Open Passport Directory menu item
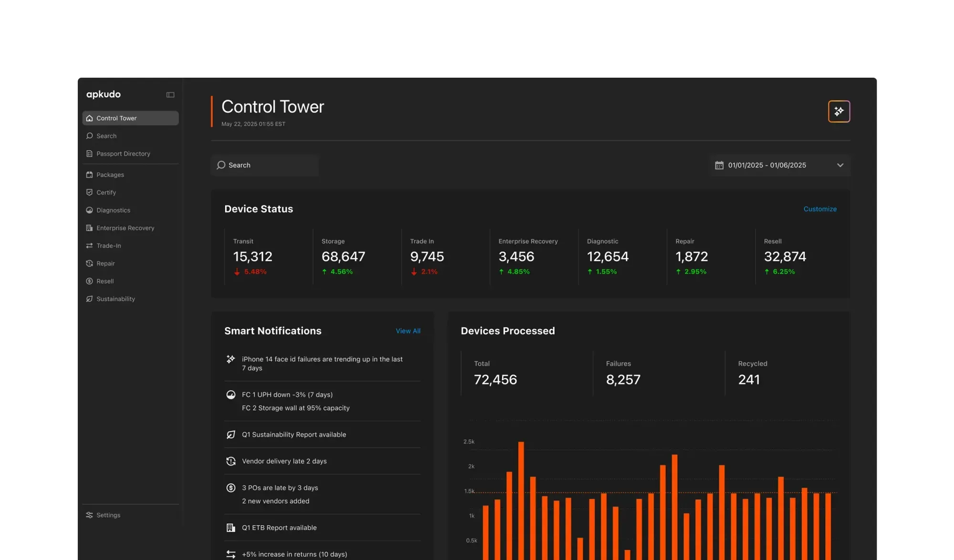Viewport: 954px width, 560px height. point(123,153)
